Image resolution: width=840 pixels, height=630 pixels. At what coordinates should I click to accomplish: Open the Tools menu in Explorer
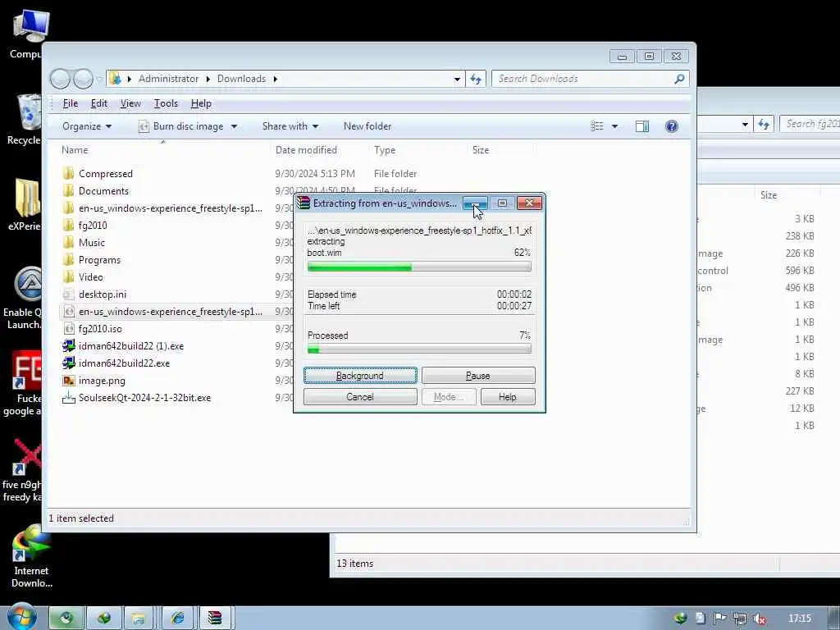pos(166,103)
